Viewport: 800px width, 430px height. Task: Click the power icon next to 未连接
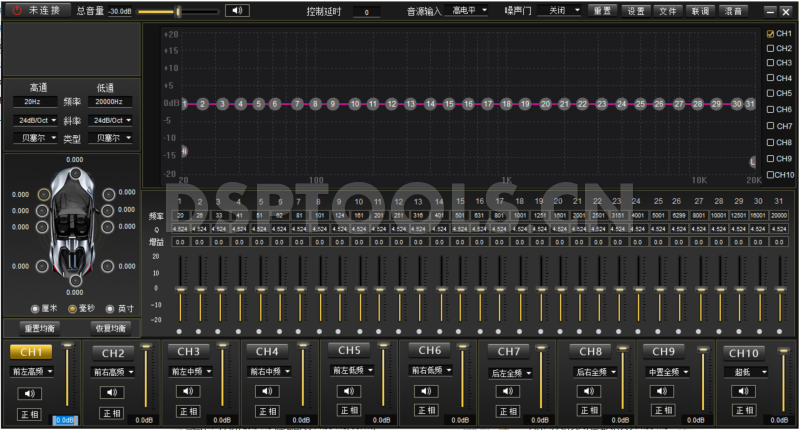coord(15,11)
